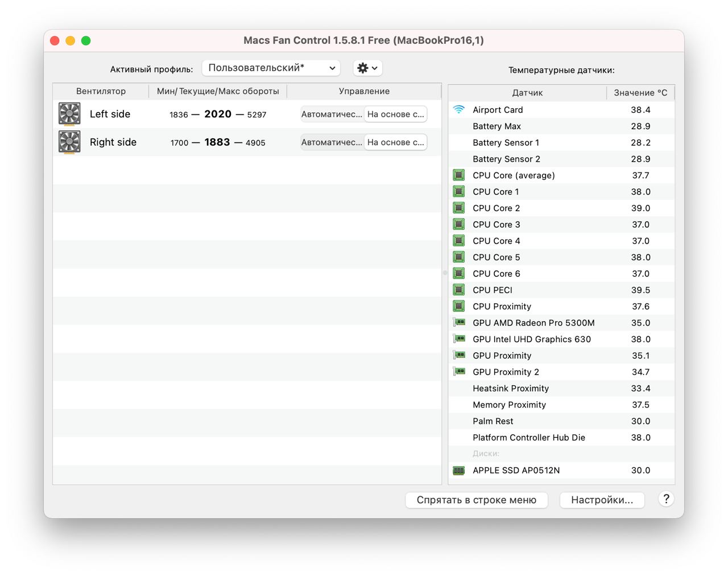
Task: Click the CPU Core 2 chip icon
Action: tap(459, 208)
